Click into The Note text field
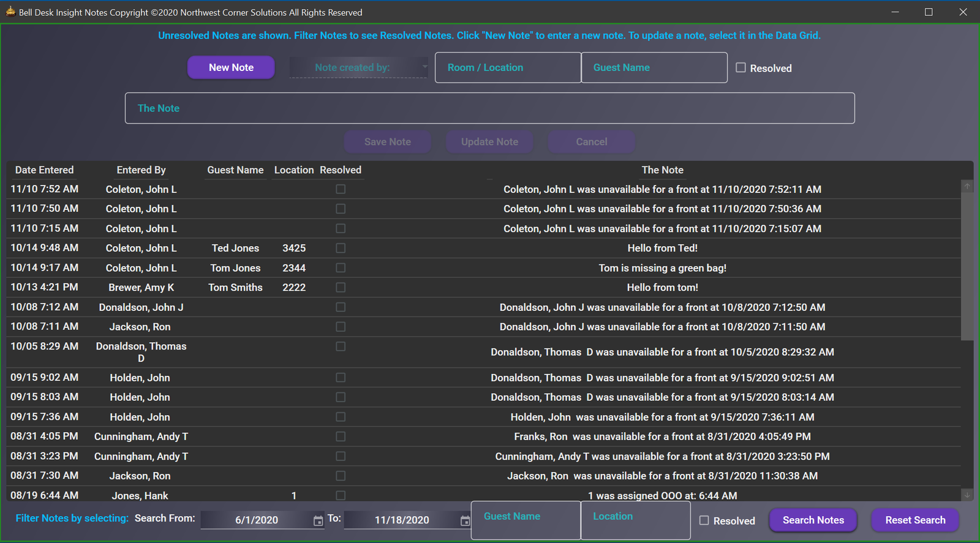The image size is (980, 543). (x=489, y=108)
